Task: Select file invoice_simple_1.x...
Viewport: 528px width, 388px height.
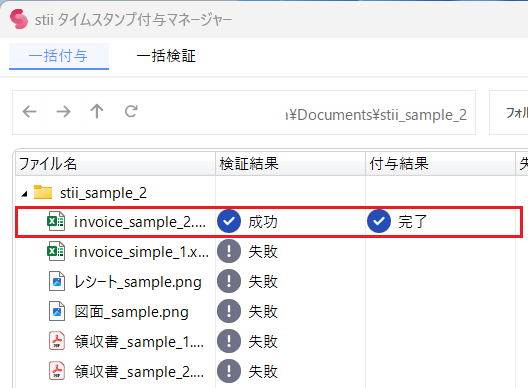Action: pos(141,252)
